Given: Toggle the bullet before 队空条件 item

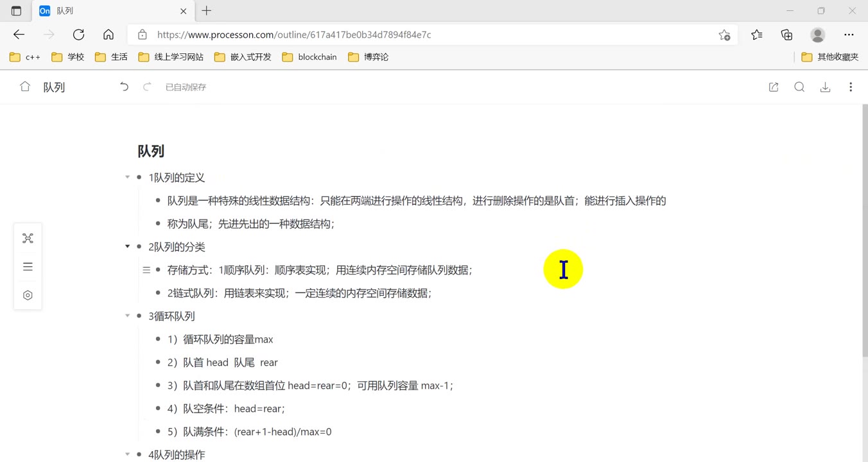Looking at the screenshot, I should pyautogui.click(x=157, y=408).
